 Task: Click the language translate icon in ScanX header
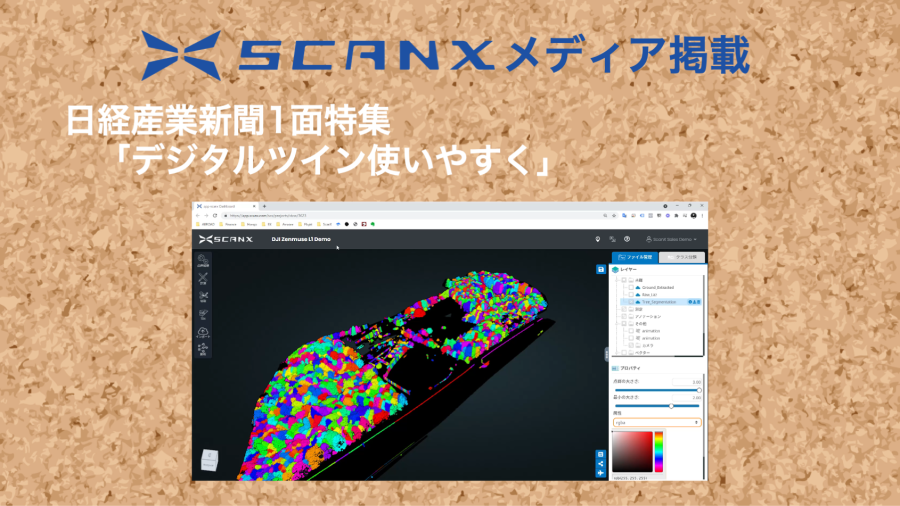pos(612,239)
